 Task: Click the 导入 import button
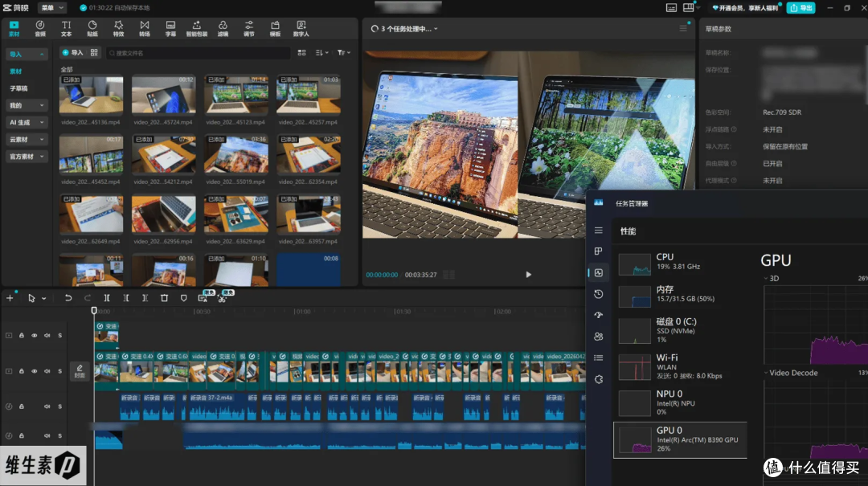click(x=72, y=52)
